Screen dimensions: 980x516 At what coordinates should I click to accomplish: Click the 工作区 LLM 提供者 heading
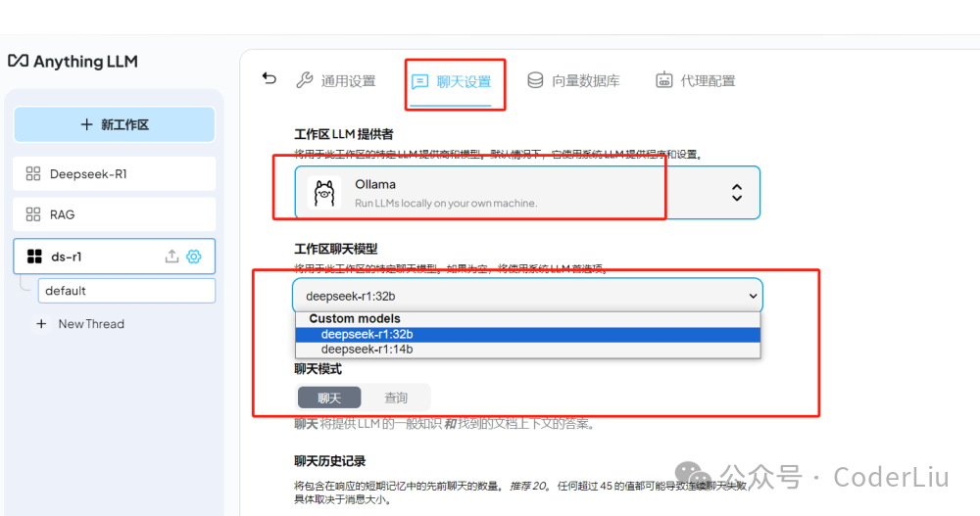coord(344,134)
